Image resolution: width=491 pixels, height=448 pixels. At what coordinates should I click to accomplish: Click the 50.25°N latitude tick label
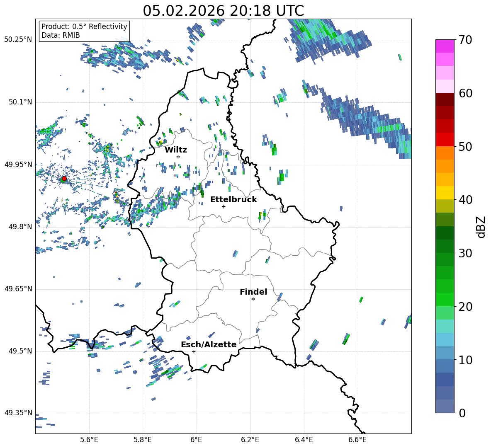pyautogui.click(x=18, y=40)
